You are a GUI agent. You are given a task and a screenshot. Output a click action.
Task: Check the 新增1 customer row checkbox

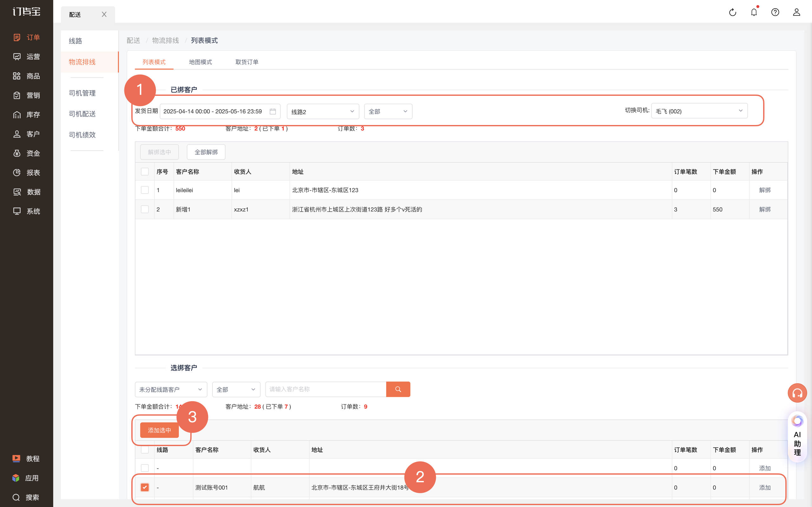145,209
